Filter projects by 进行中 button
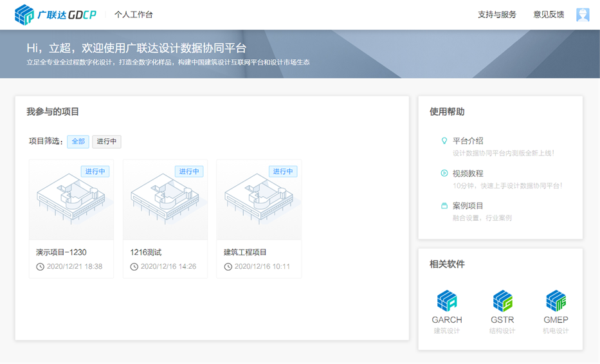This screenshot has width=600, height=364. (x=106, y=141)
